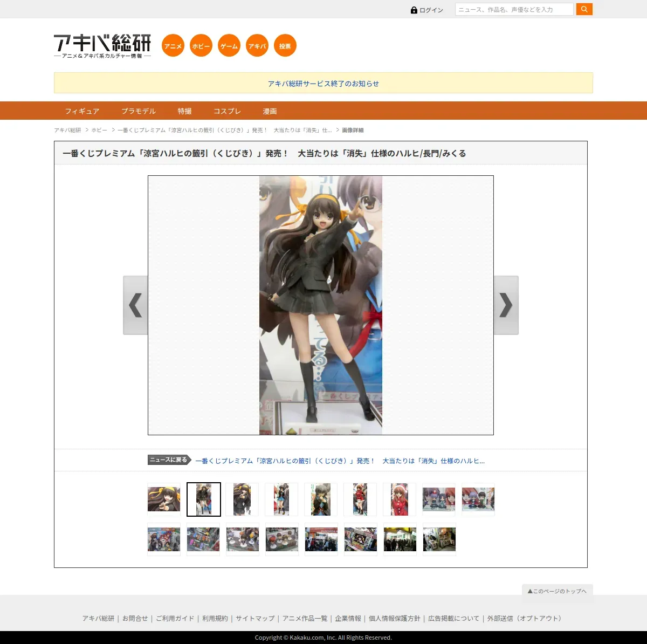Open the article link beside ニュースに戻る
This screenshot has height=644, width=647.
[x=340, y=461]
